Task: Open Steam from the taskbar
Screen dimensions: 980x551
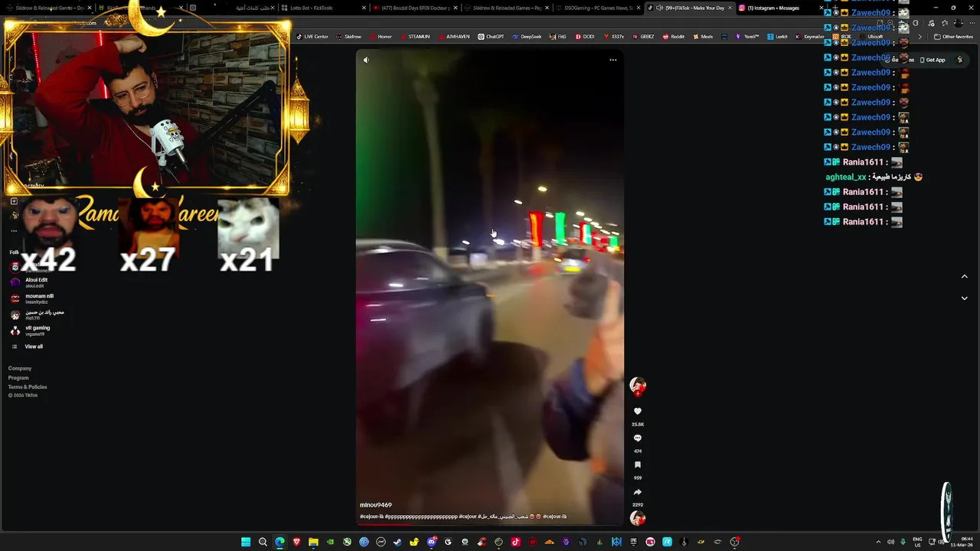Action: (x=397, y=542)
